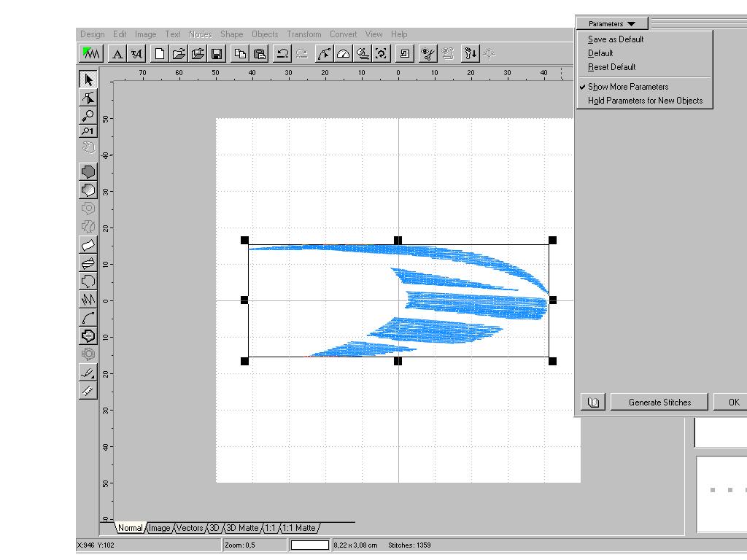The height and width of the screenshot is (560, 747).
Task: Open the Help menu
Action: 399,34
